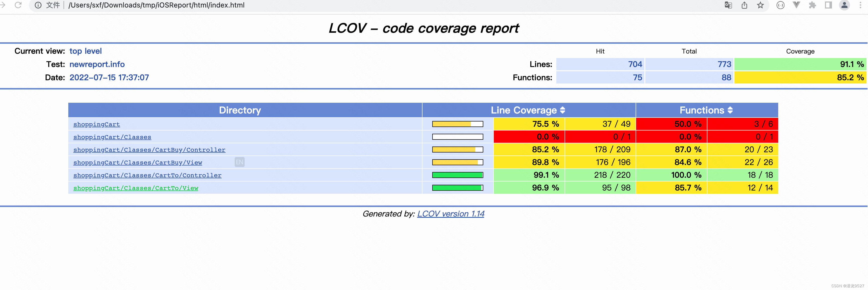Open the user profile avatar
This screenshot has height=290, width=868.
click(x=844, y=5)
